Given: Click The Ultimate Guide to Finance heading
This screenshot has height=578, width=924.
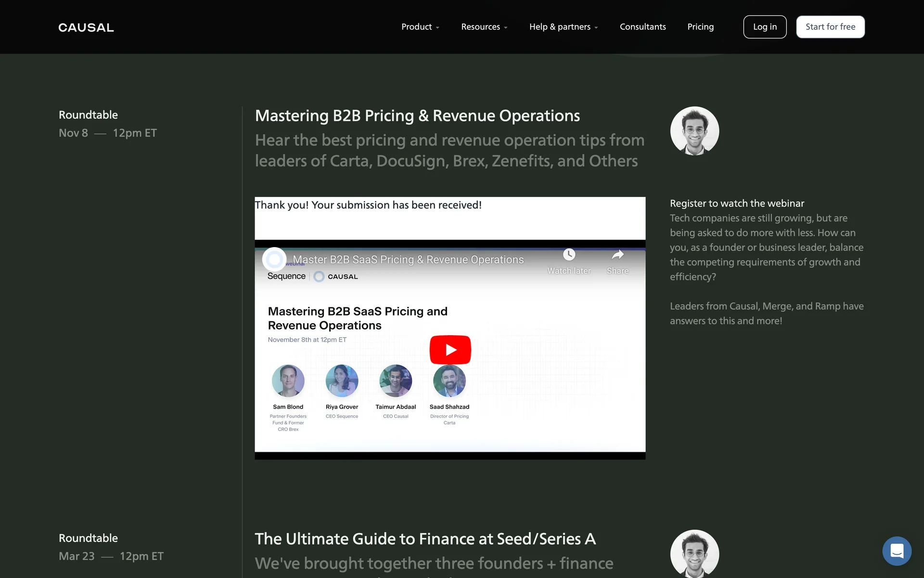Looking at the screenshot, I should coord(425,539).
